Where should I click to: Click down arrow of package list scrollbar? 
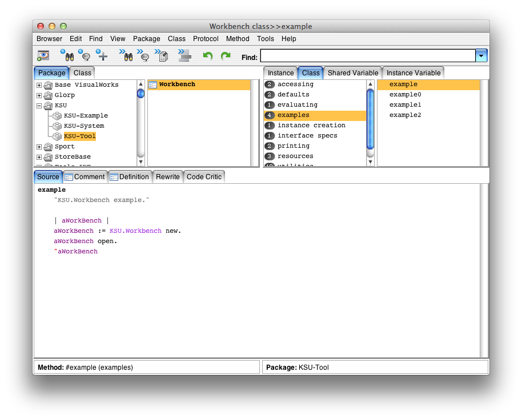tap(141, 162)
